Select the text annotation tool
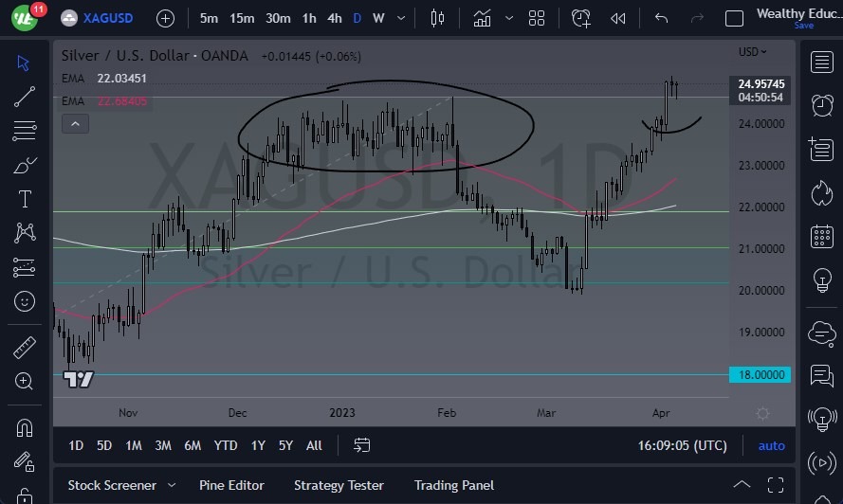The height and width of the screenshot is (504, 843). (25, 199)
